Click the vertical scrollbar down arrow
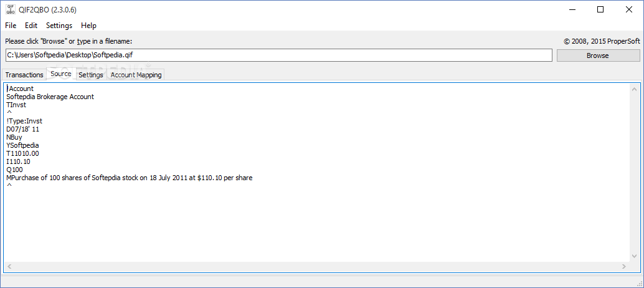Screen dimensions: 644x288 click(635, 256)
